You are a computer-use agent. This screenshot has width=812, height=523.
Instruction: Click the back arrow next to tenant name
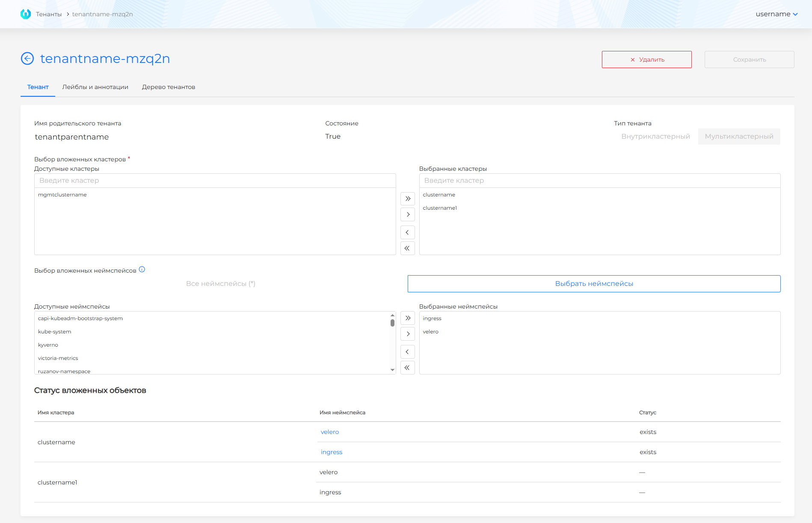pos(27,59)
